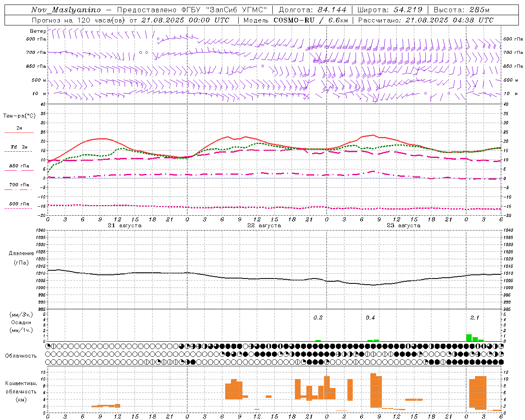Select the "2м" temperature legend entry
The height and width of the screenshot is (420, 525).
(x=19, y=128)
